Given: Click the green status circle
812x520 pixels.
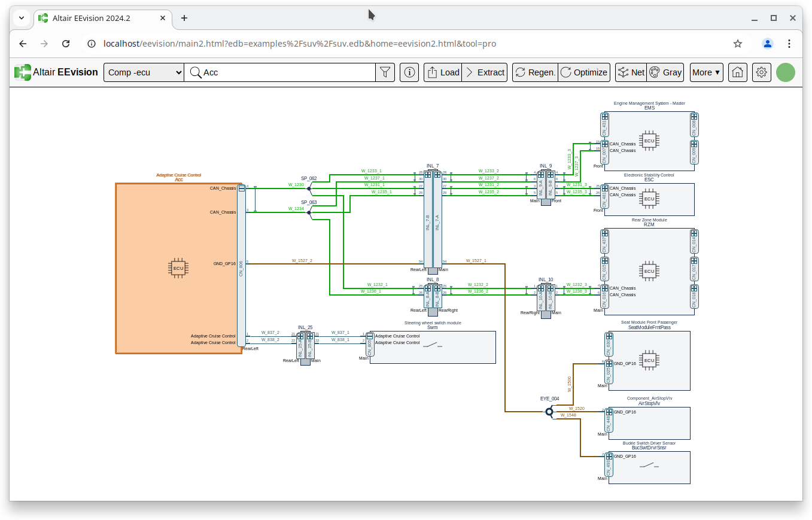Looking at the screenshot, I should pyautogui.click(x=785, y=72).
